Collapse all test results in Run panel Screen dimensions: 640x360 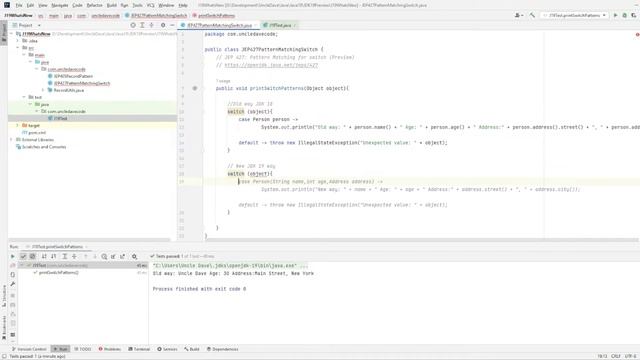click(74, 256)
